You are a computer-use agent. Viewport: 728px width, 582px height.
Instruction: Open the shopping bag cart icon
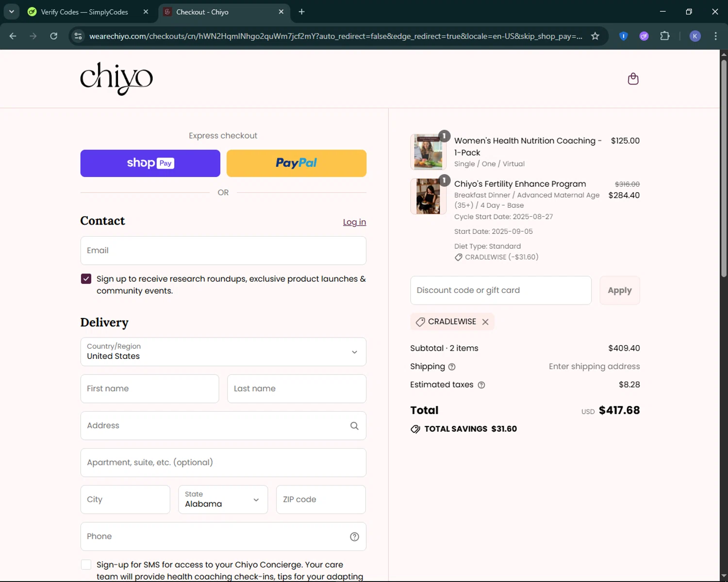click(633, 79)
